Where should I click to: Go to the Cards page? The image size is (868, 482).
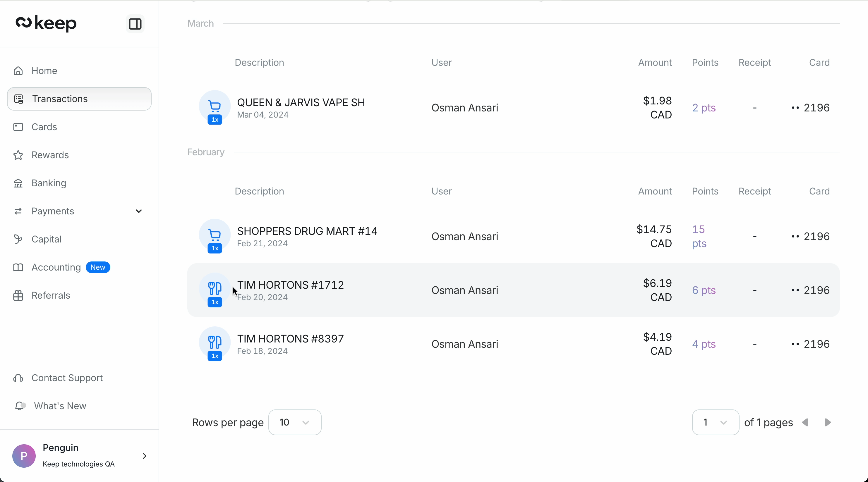(x=79, y=127)
